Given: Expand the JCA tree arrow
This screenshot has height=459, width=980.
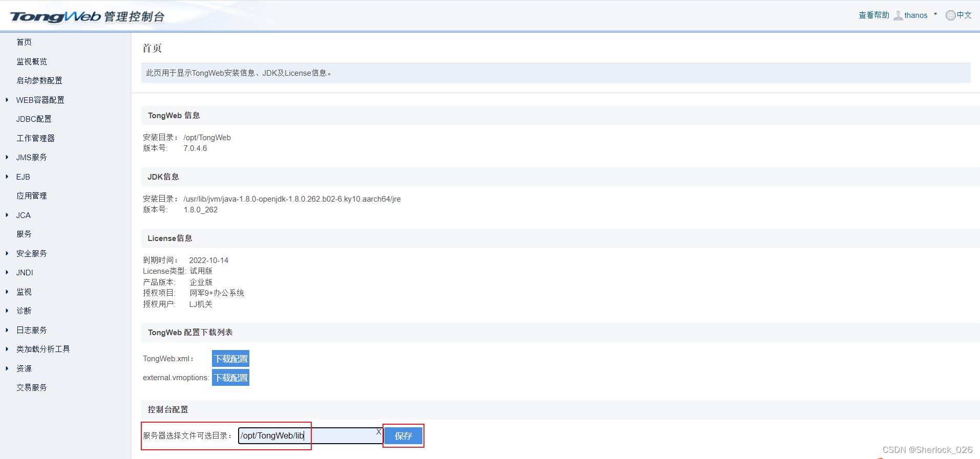Looking at the screenshot, I should pyautogui.click(x=7, y=215).
